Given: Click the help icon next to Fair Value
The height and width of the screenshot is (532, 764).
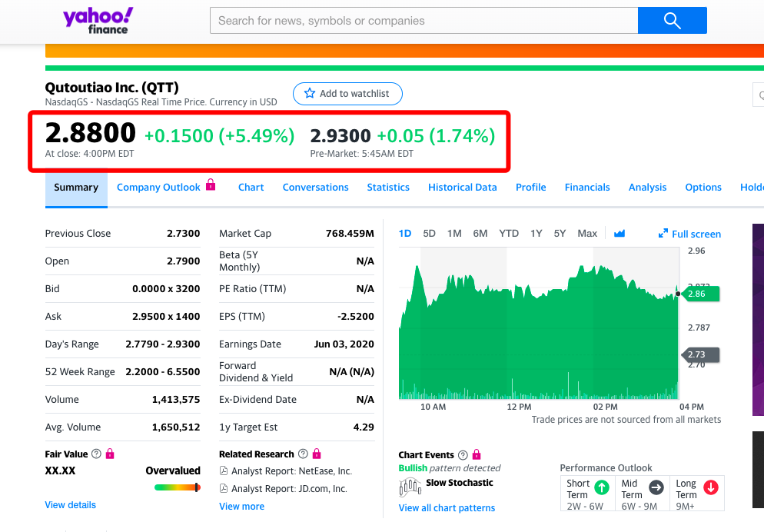Looking at the screenshot, I should coord(96,454).
